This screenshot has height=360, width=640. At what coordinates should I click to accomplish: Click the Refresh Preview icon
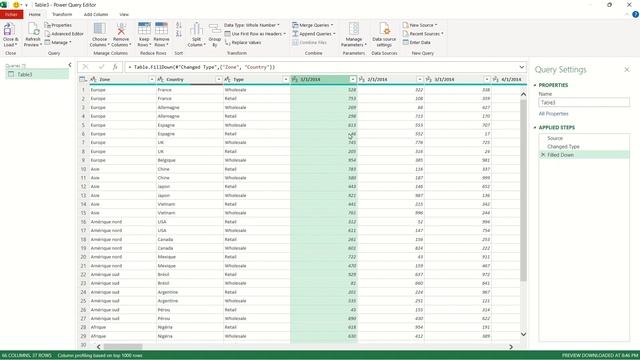[x=33, y=29]
